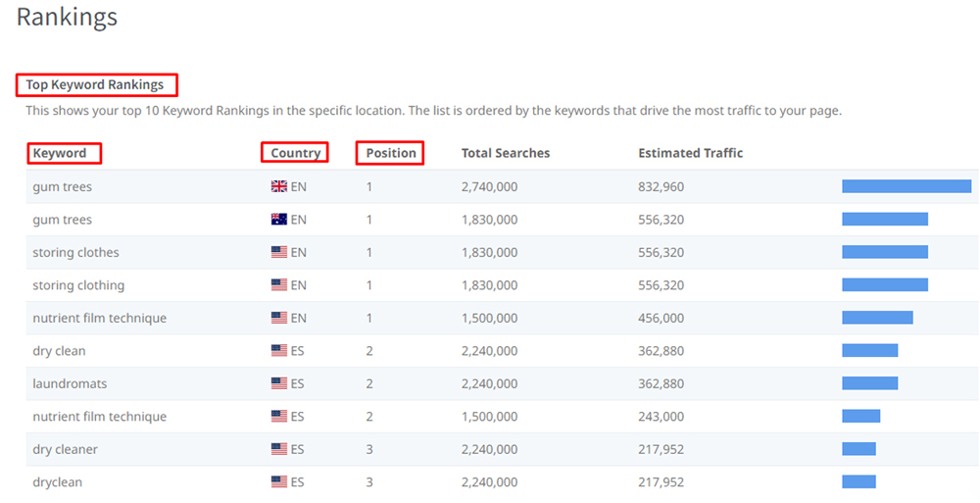The height and width of the screenshot is (503, 980).
Task: Click the US flag in dryclean row
Action: point(279,481)
